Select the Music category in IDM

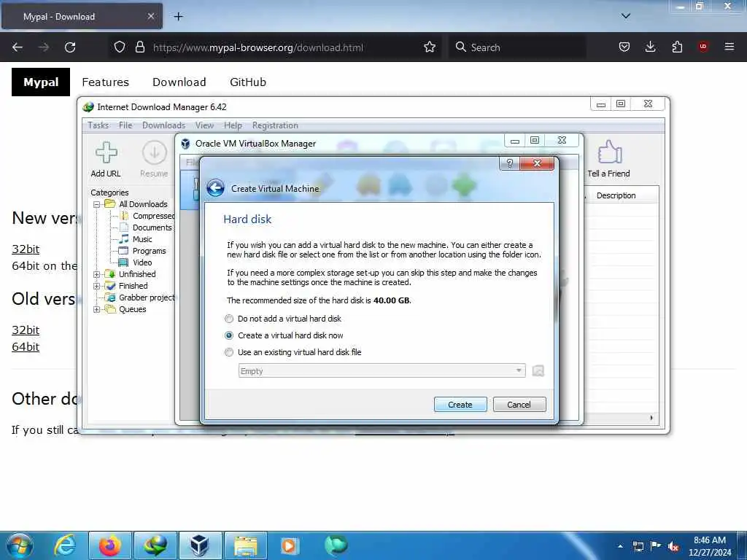[x=142, y=239]
